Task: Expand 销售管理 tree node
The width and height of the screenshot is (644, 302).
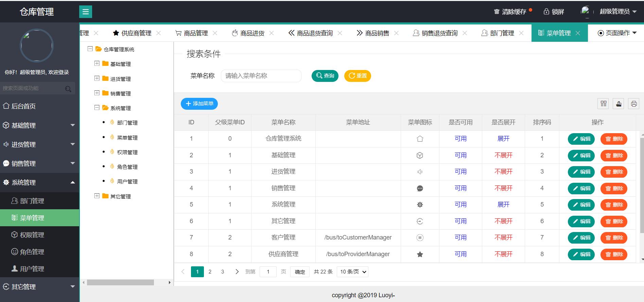Action: pos(97,93)
